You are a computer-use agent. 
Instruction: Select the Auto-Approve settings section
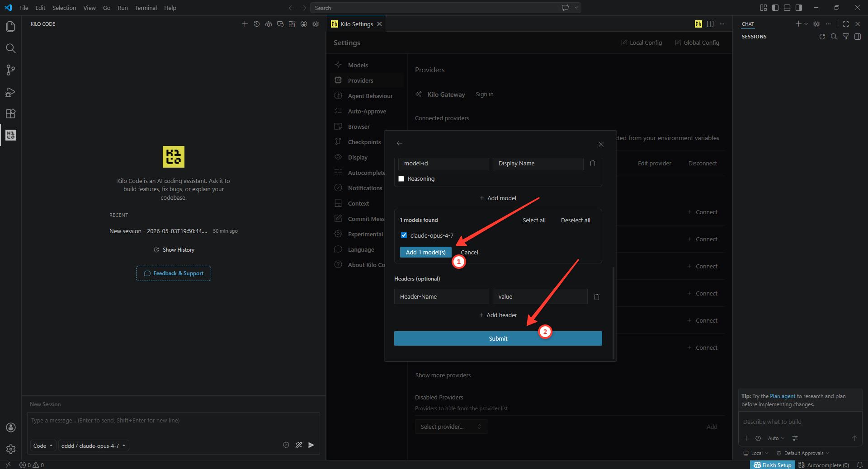pos(367,111)
